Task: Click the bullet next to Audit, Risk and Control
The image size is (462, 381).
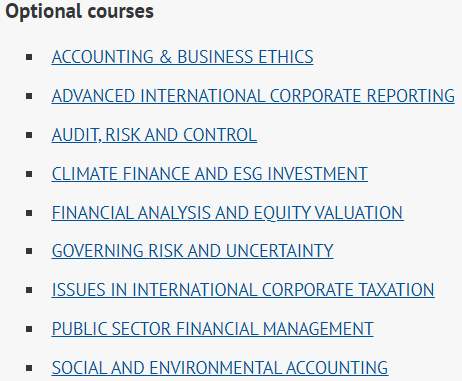Action: pyautogui.click(x=29, y=135)
